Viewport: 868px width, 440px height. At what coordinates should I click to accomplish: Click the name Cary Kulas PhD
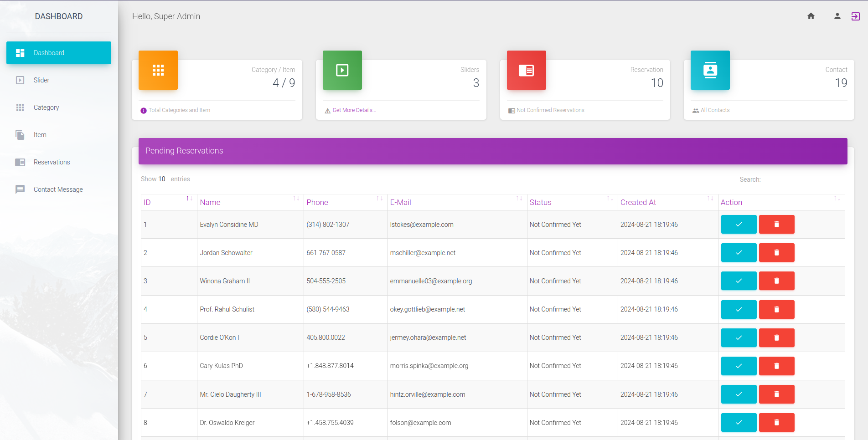[221, 366]
